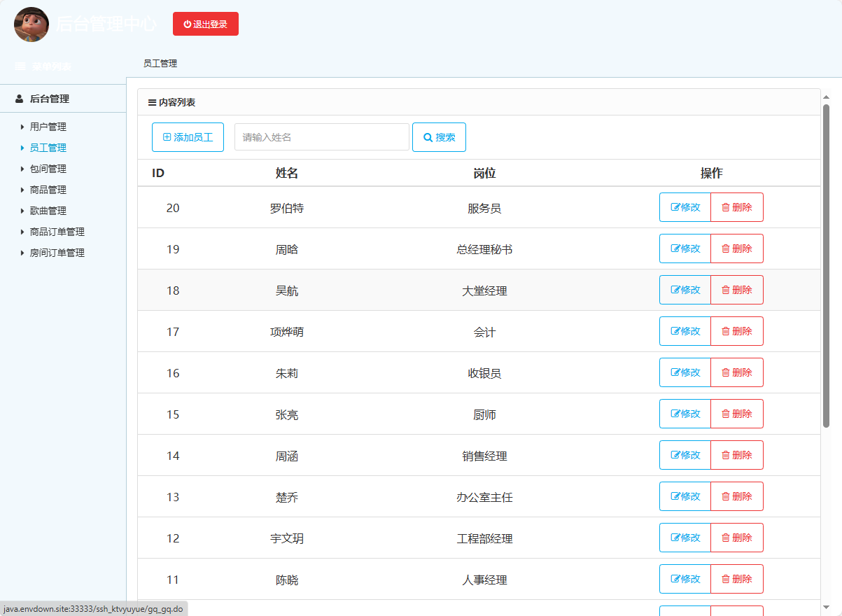The image size is (842, 616).
Task: Click the 添加员工 button
Action: (188, 136)
